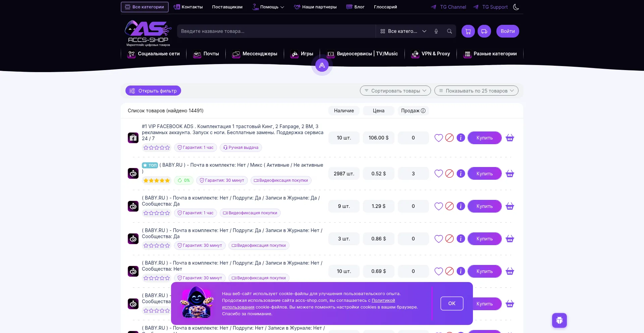Screen dimensions: 644x333
Task: Sort by the Наличие column header
Action: tap(344, 111)
